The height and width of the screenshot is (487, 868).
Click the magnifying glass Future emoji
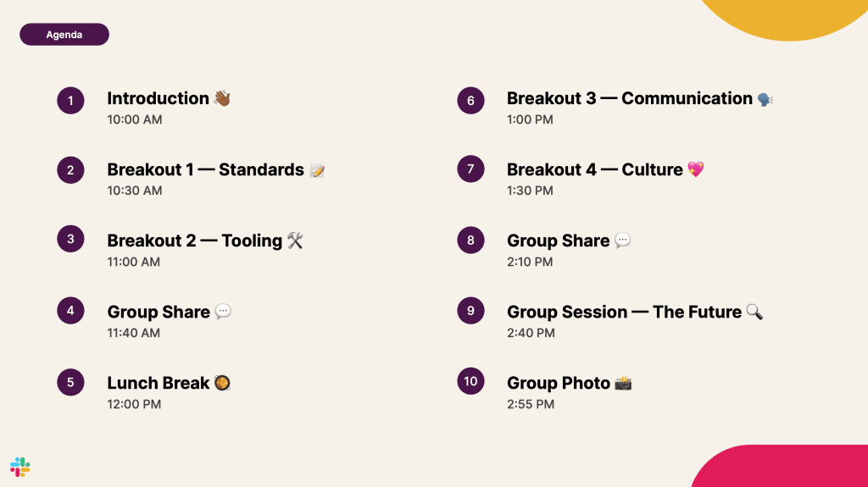click(x=754, y=312)
